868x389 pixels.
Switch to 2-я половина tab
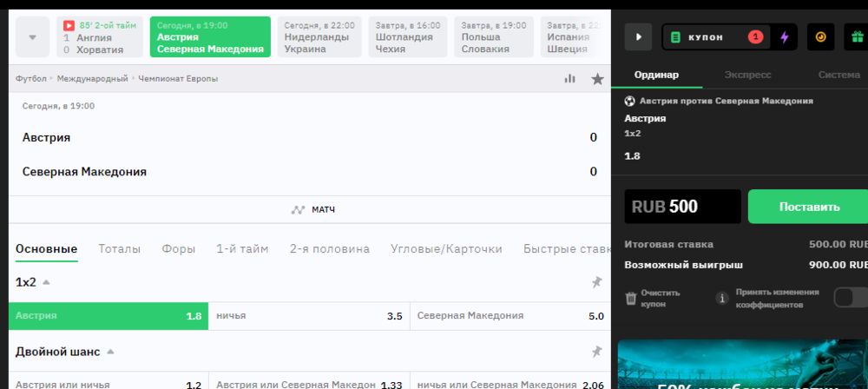[329, 249]
